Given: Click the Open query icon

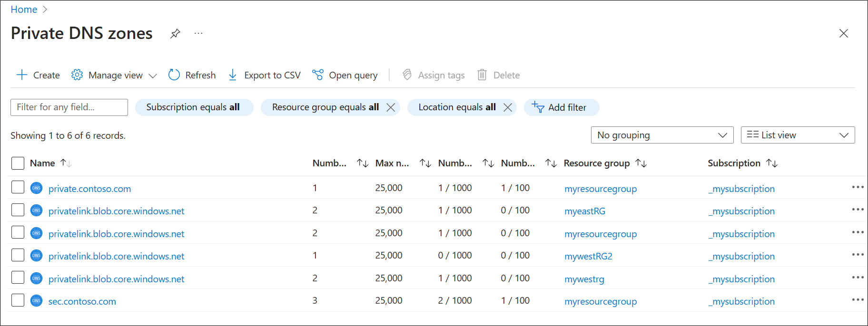Looking at the screenshot, I should tap(318, 75).
